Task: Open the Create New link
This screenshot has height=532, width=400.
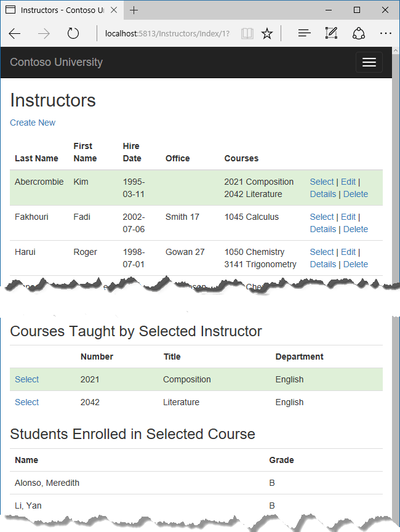Action: (x=33, y=123)
